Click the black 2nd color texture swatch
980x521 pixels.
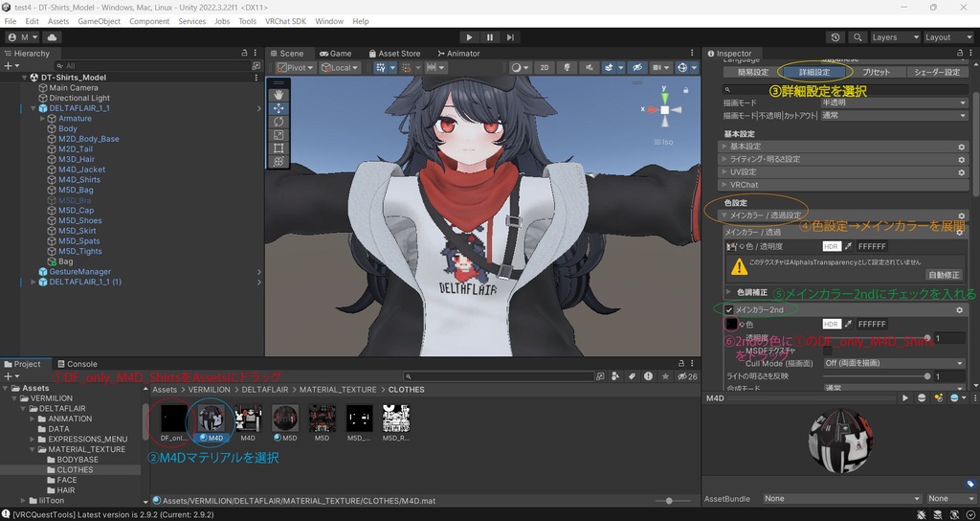tap(731, 325)
